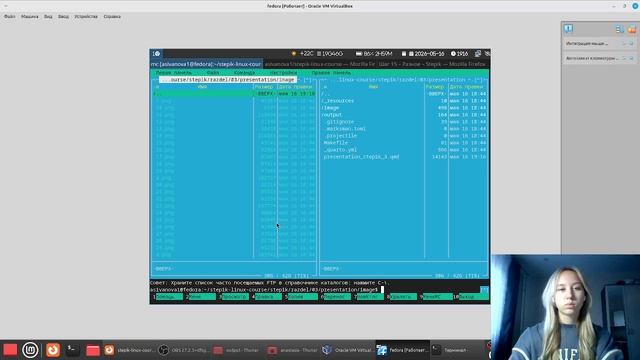
Task: Open the Ввод menu of VirtualBox
Action: [63, 17]
